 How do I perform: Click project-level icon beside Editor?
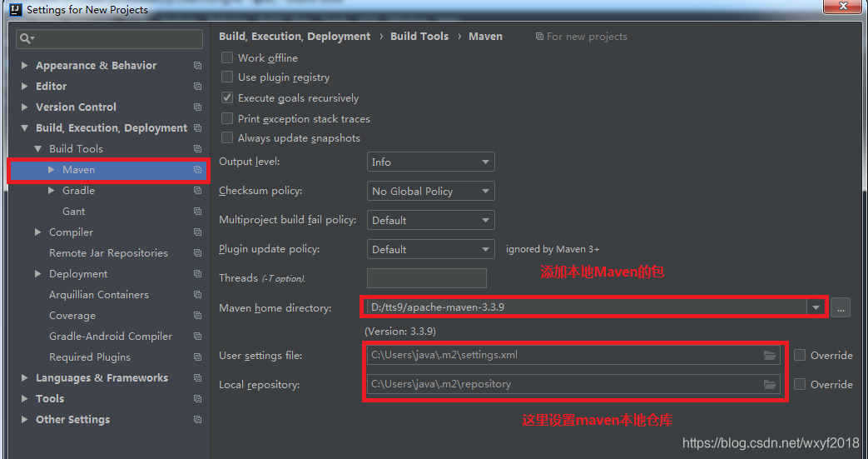[x=197, y=87]
